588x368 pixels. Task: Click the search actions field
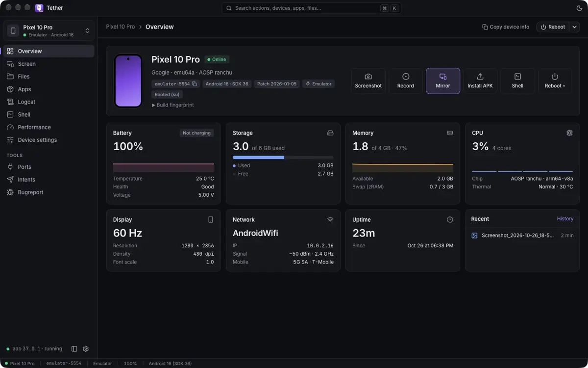tap(311, 8)
